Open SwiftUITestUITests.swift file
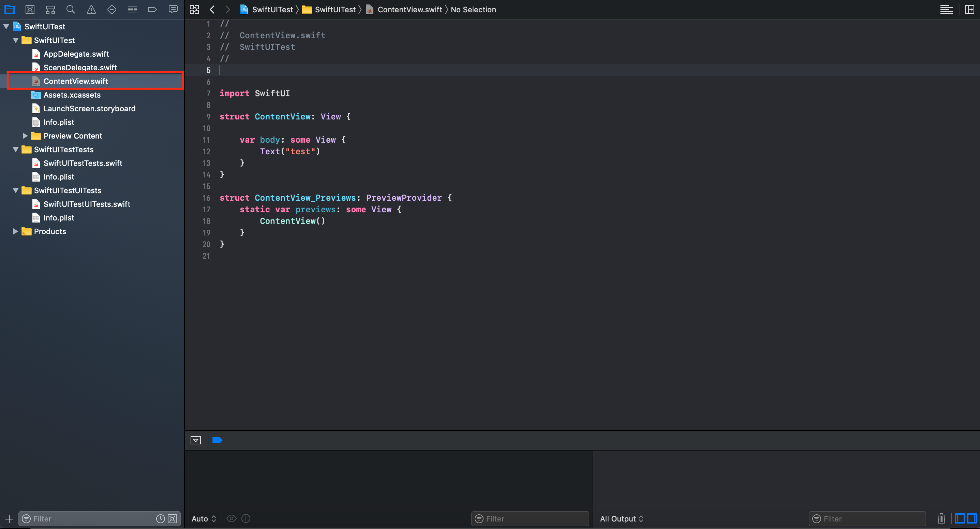This screenshot has width=980, height=529. (87, 204)
